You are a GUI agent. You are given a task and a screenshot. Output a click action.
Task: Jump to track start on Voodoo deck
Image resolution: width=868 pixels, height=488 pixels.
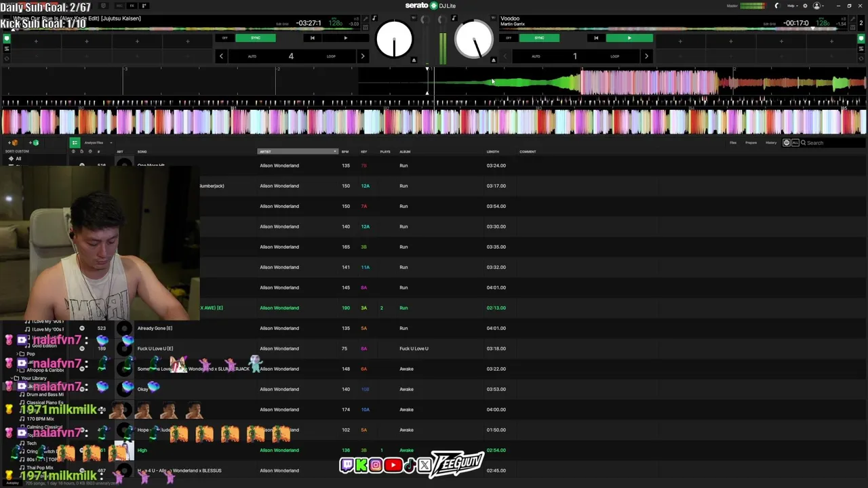[596, 38]
